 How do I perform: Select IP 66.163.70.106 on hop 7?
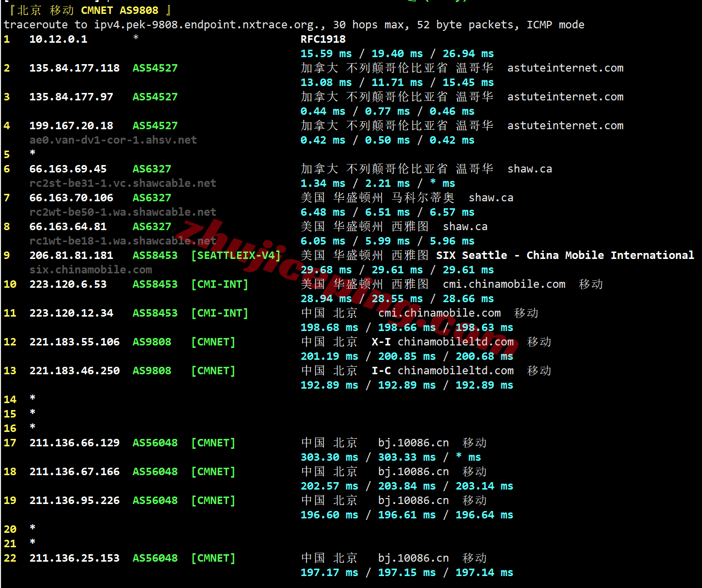pyautogui.click(x=71, y=198)
